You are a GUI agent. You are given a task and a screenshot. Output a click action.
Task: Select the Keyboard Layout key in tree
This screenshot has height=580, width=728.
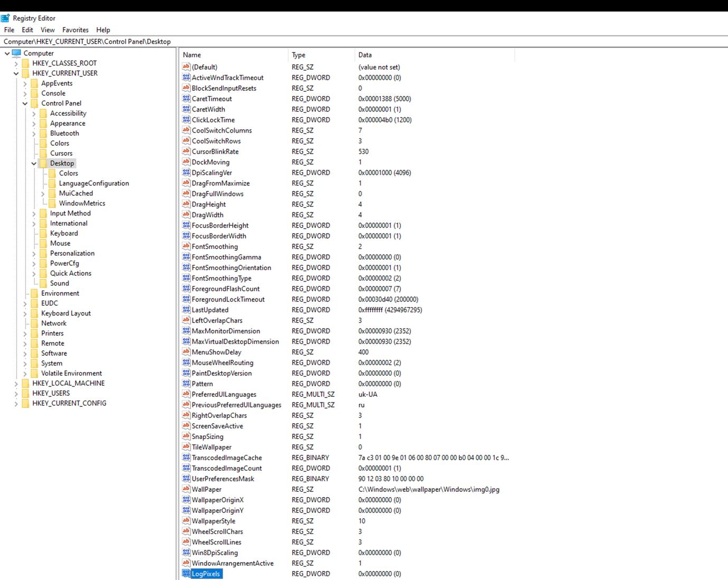[x=66, y=313]
